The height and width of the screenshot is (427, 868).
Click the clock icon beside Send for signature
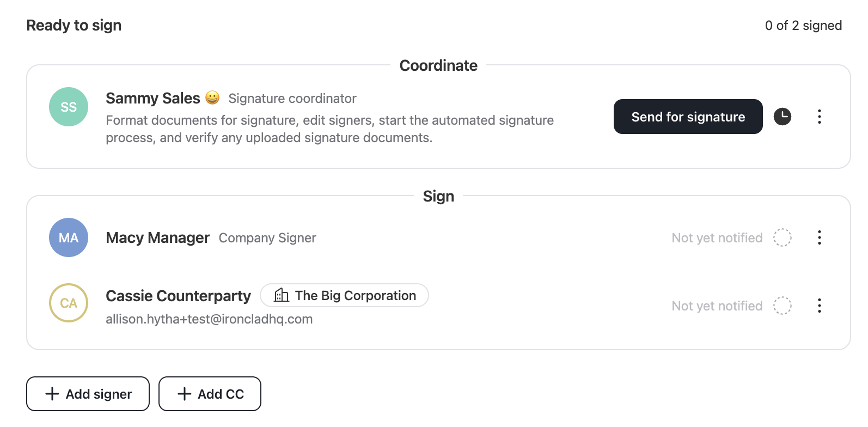(x=783, y=117)
